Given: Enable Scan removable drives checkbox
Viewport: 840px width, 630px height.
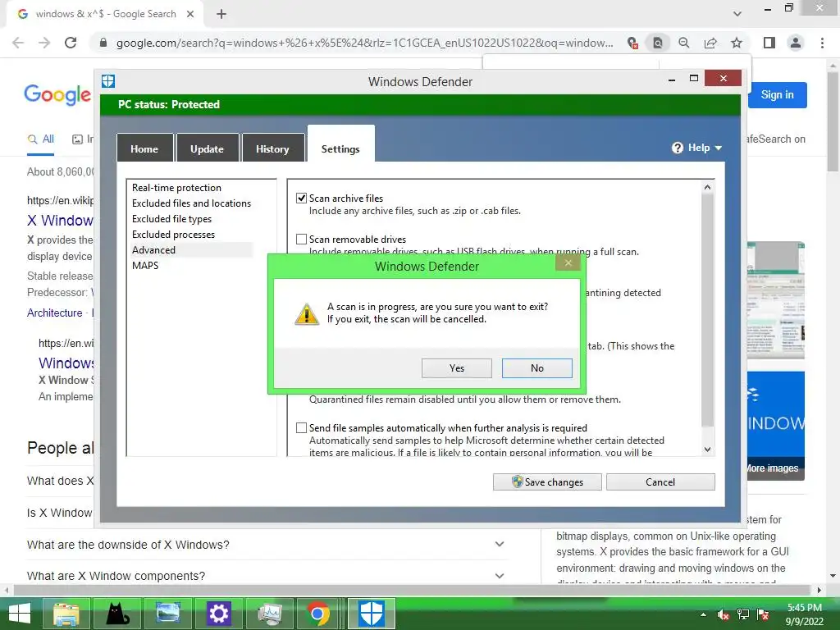Looking at the screenshot, I should [x=302, y=239].
